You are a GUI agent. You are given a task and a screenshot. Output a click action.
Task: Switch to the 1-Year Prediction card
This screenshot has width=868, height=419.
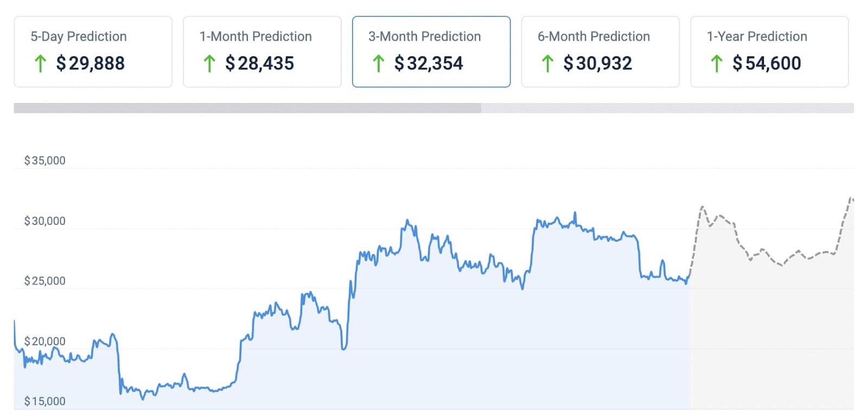(x=769, y=51)
